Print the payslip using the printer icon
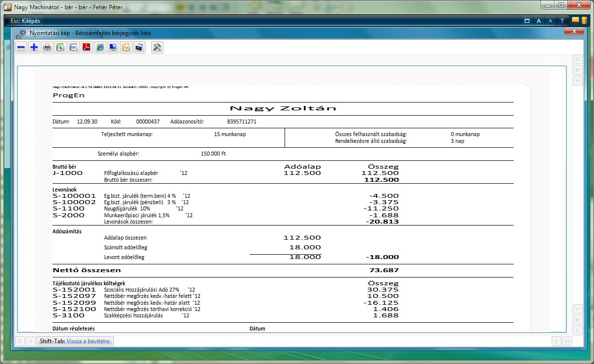Viewport: 594px width, 364px height. [x=48, y=48]
